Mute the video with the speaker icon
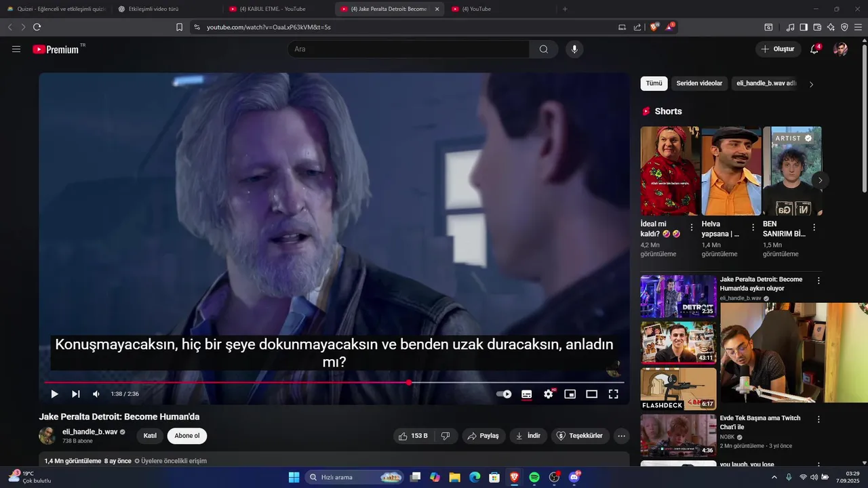868x488 pixels. point(96,394)
